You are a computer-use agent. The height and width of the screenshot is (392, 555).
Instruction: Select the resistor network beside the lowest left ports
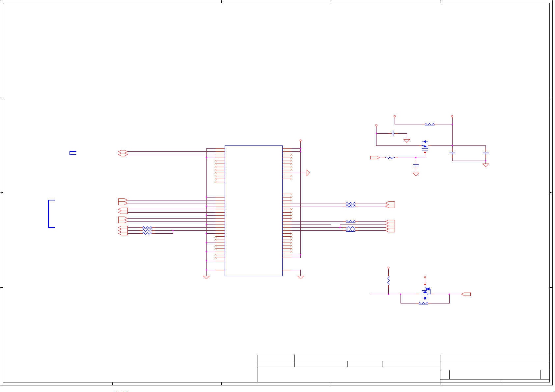tap(147, 230)
